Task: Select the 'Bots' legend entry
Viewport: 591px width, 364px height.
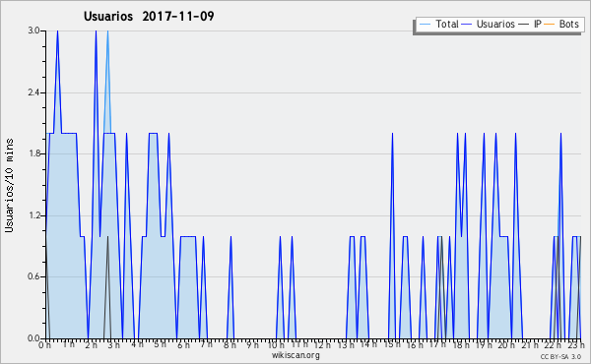Action: click(568, 24)
